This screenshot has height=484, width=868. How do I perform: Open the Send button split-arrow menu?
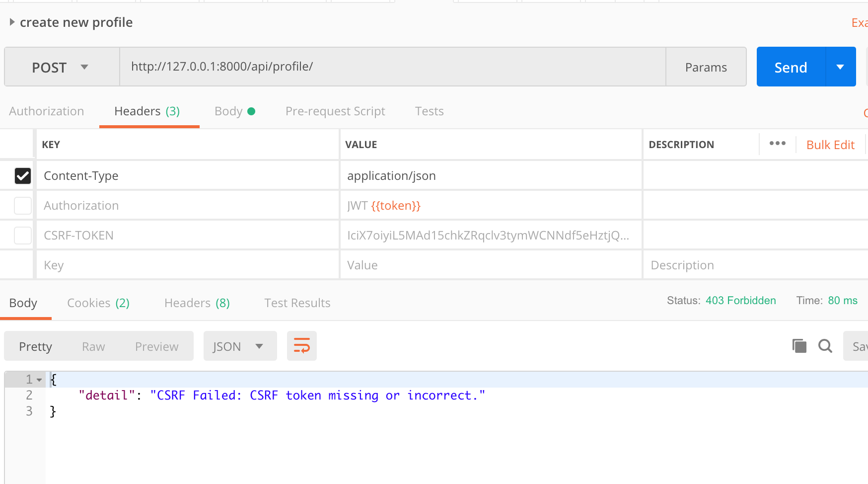pos(840,67)
